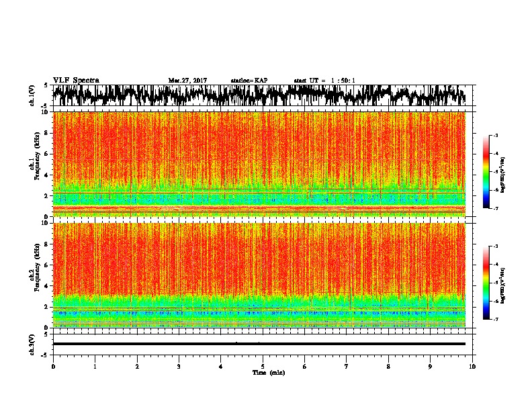This screenshot has width=532, height=411.
Task: Click the "-3" label on ch.1 colorbar
Action: (x=495, y=135)
